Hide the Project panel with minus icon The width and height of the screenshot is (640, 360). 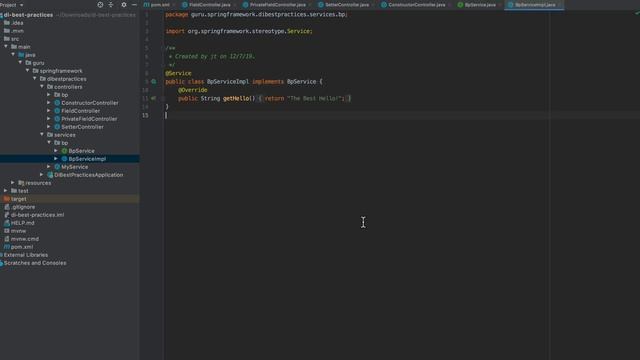point(134,4)
